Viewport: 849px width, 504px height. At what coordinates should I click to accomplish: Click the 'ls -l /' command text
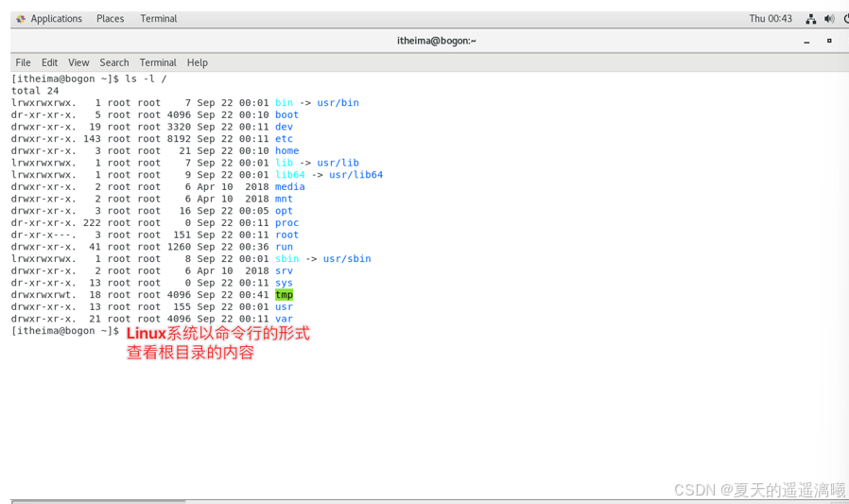click(x=147, y=79)
